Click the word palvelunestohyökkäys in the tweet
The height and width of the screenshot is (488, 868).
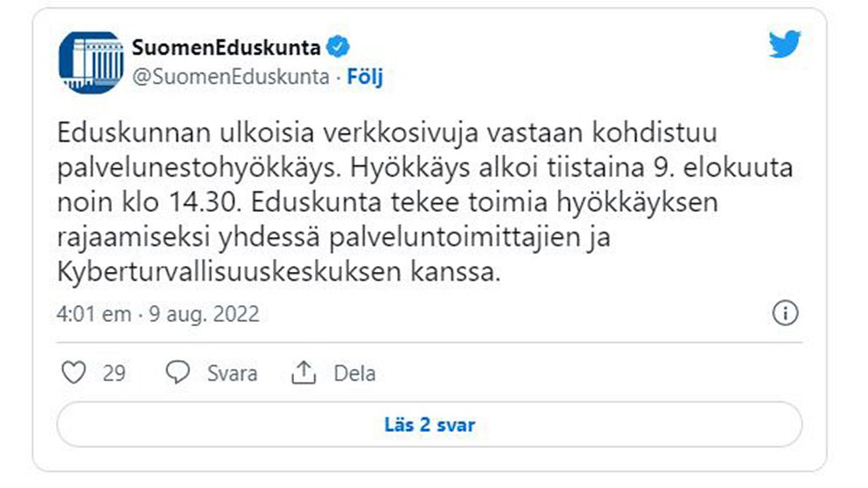(199, 168)
